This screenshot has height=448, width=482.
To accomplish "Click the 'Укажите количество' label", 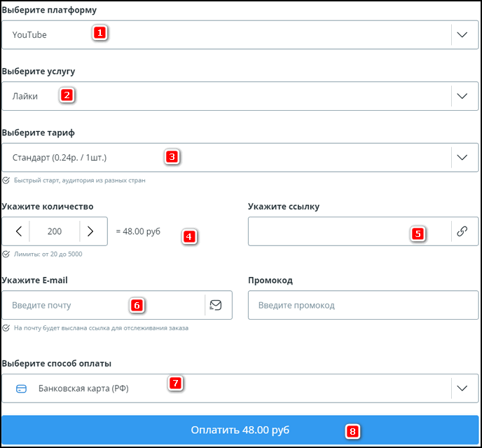I will (48, 206).
